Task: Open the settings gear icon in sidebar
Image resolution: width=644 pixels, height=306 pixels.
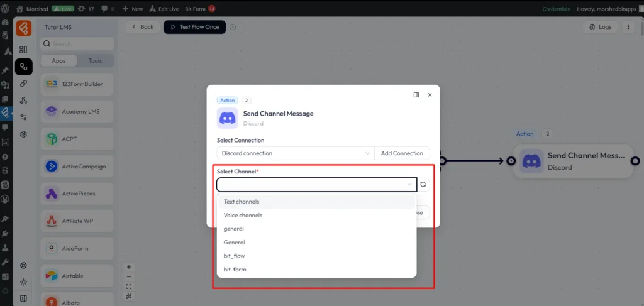Action: pyautogui.click(x=23, y=134)
